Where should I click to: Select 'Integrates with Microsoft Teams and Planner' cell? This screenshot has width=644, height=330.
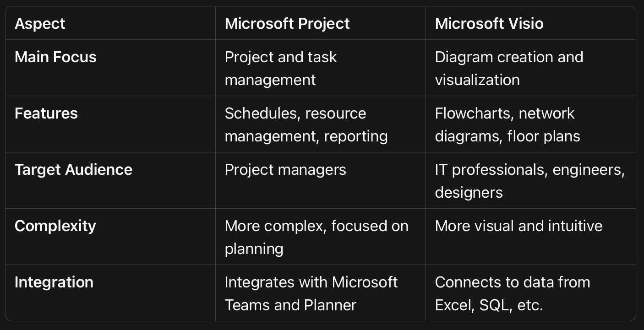[311, 293]
